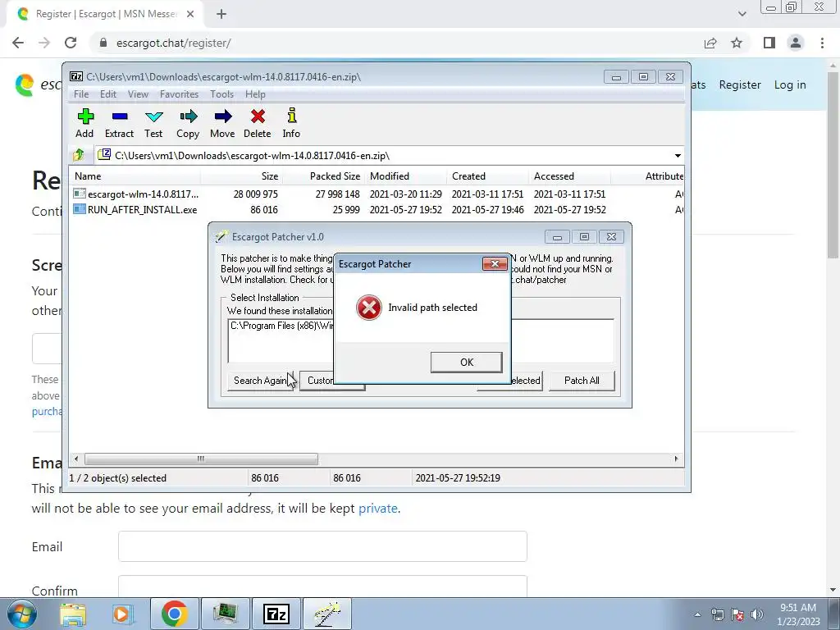Click the taskbar clock showing 9:51 AM
Image resolution: width=840 pixels, height=630 pixels.
click(x=798, y=614)
